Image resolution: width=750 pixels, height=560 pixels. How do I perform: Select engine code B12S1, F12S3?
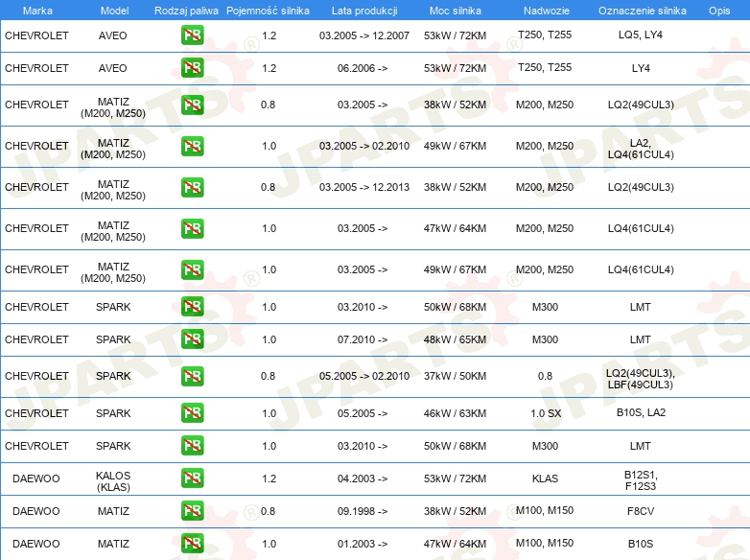[x=641, y=480]
